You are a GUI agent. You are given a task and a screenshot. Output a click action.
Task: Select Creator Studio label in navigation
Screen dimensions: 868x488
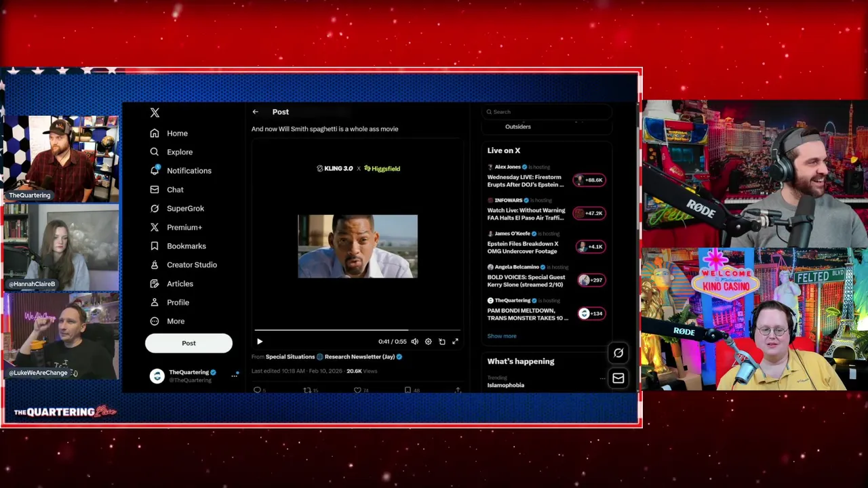pos(192,265)
